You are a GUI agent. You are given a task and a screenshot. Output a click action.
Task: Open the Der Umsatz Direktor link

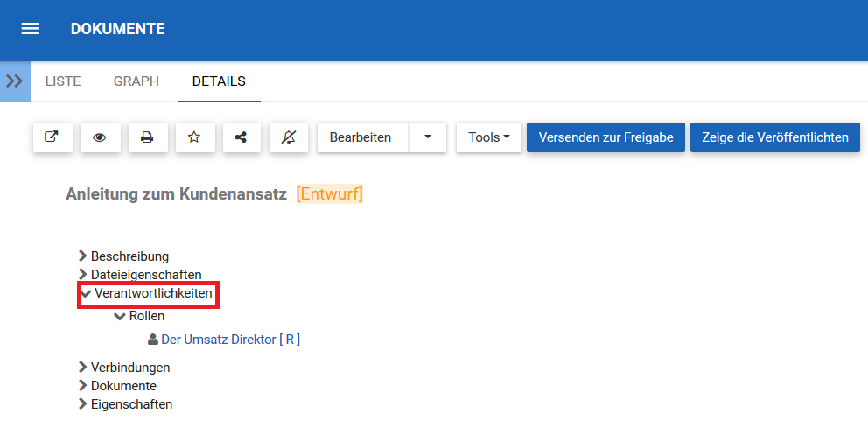coord(230,340)
